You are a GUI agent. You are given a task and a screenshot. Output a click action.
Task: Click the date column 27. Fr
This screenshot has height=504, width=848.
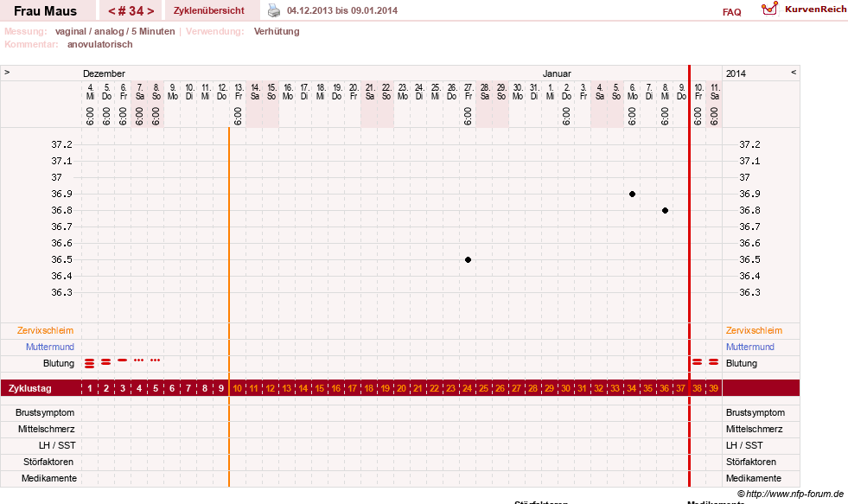click(x=469, y=92)
